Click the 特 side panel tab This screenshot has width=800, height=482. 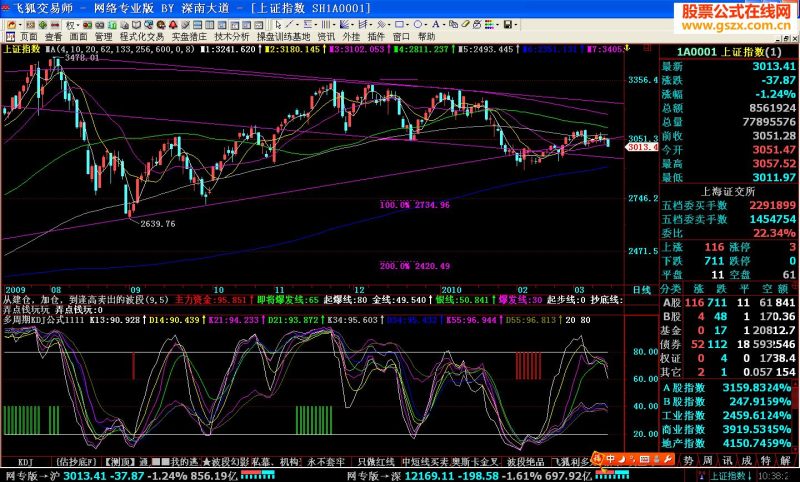click(x=765, y=461)
